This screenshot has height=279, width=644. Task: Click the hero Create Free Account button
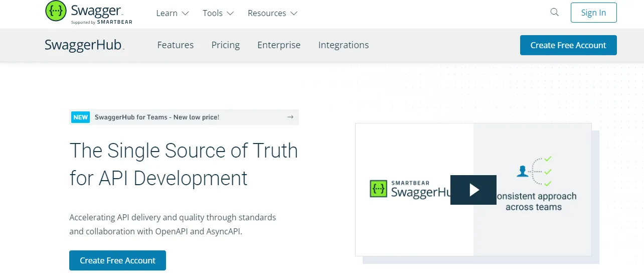coord(117,260)
